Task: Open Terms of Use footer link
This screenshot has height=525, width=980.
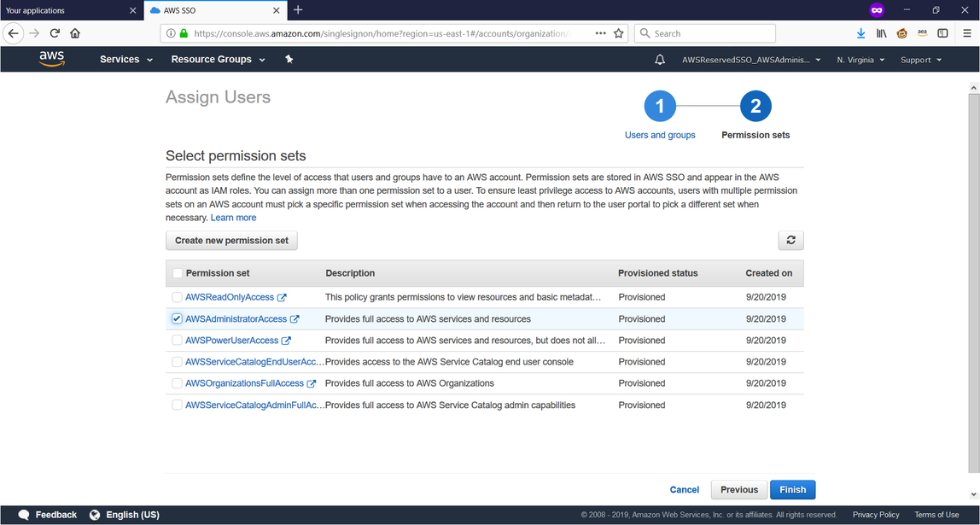Action: [936, 515]
